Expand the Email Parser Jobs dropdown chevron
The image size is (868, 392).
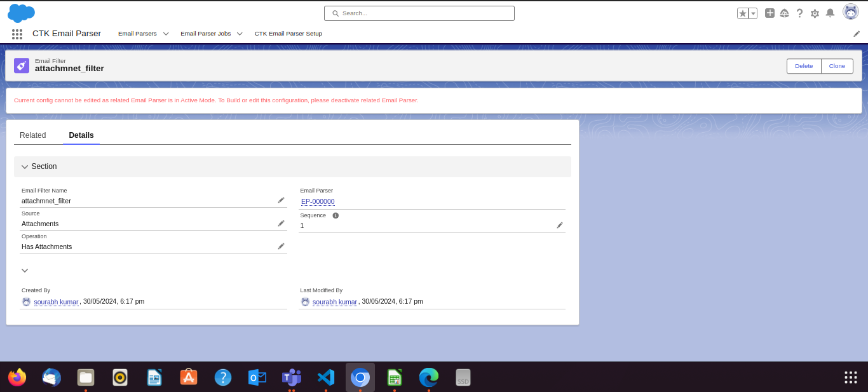tap(240, 34)
